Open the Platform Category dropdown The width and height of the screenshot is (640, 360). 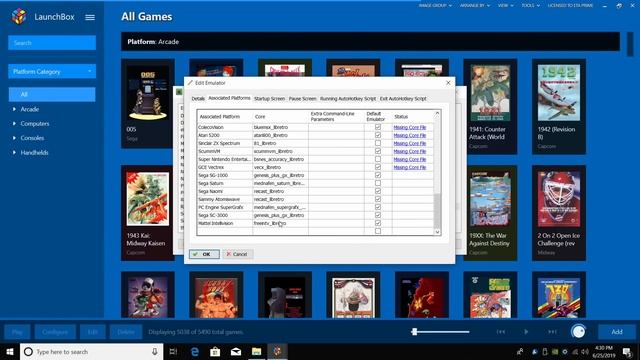(52, 71)
